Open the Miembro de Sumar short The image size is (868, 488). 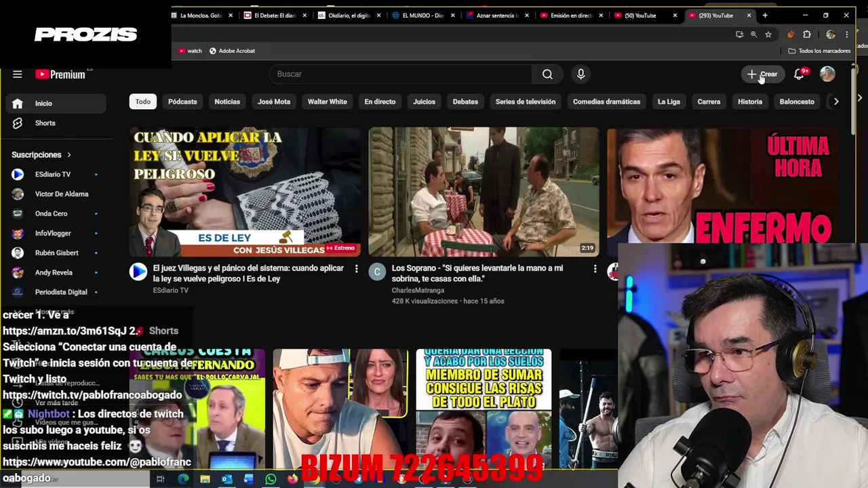pyautogui.click(x=484, y=409)
